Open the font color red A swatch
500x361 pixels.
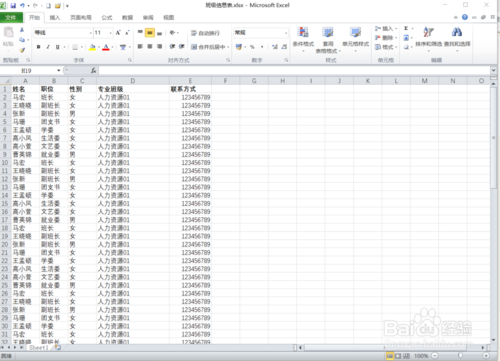pos(106,47)
